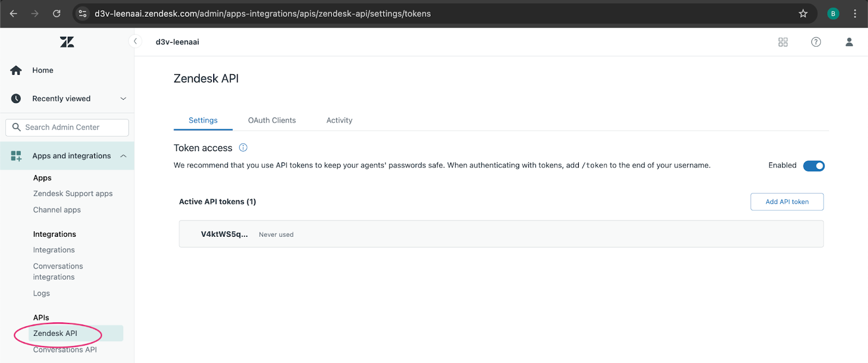Reload the page in browser
Viewport: 868px width, 363px height.
(56, 14)
